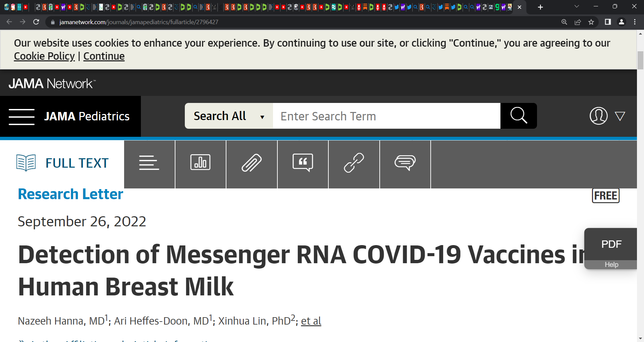Open the user account profile icon

[598, 116]
